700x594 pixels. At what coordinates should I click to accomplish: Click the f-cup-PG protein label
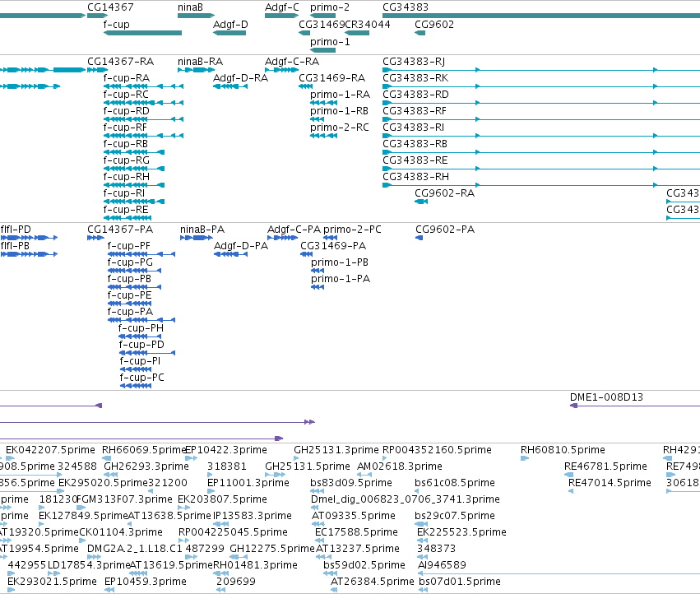point(130,262)
